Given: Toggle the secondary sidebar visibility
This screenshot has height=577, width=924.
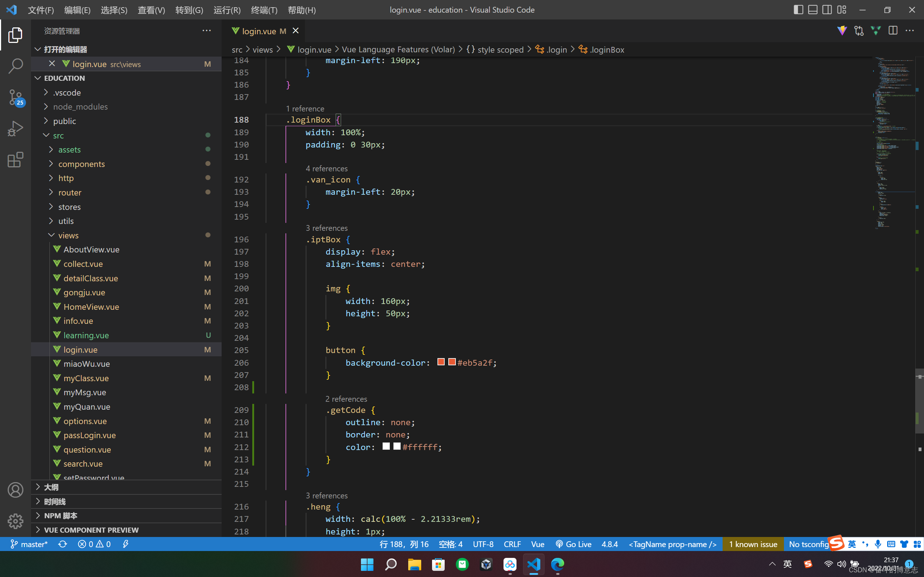Looking at the screenshot, I should (827, 9).
